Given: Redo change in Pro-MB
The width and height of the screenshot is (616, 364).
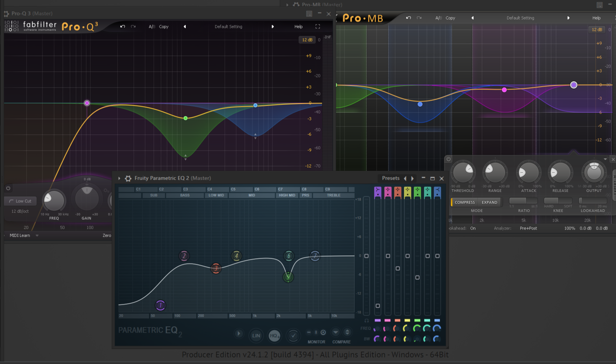Looking at the screenshot, I should 420,18.
